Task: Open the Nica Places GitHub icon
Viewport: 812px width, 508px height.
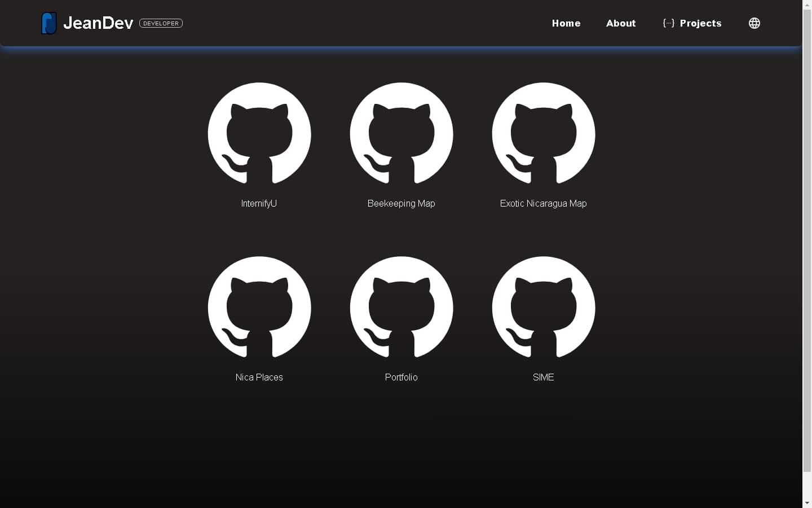Action: 259,308
